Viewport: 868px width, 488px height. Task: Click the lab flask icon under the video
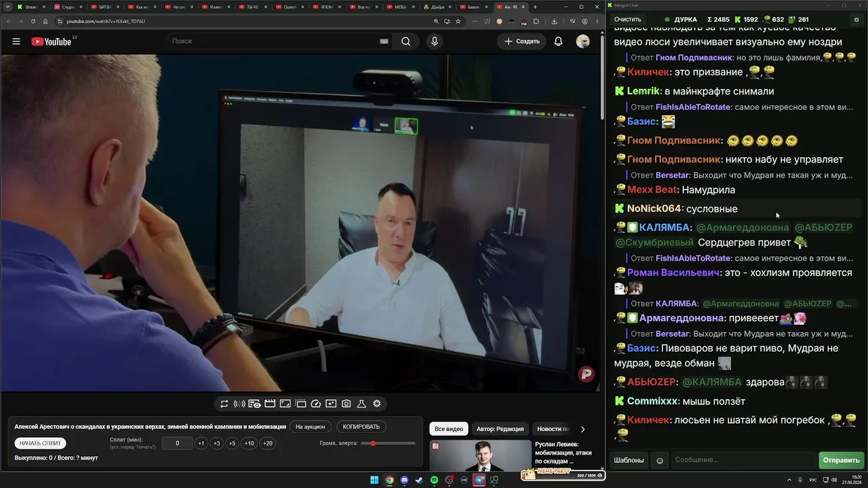[x=361, y=403]
